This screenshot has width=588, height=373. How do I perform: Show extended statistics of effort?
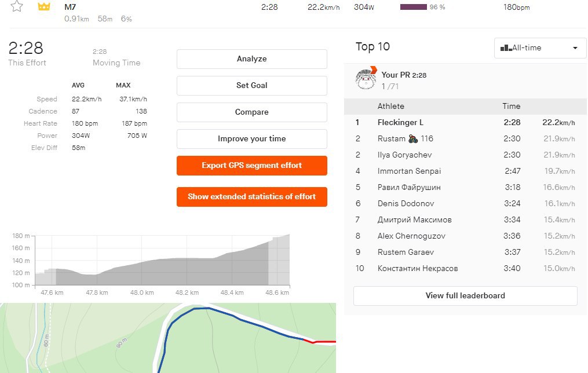[x=251, y=196]
